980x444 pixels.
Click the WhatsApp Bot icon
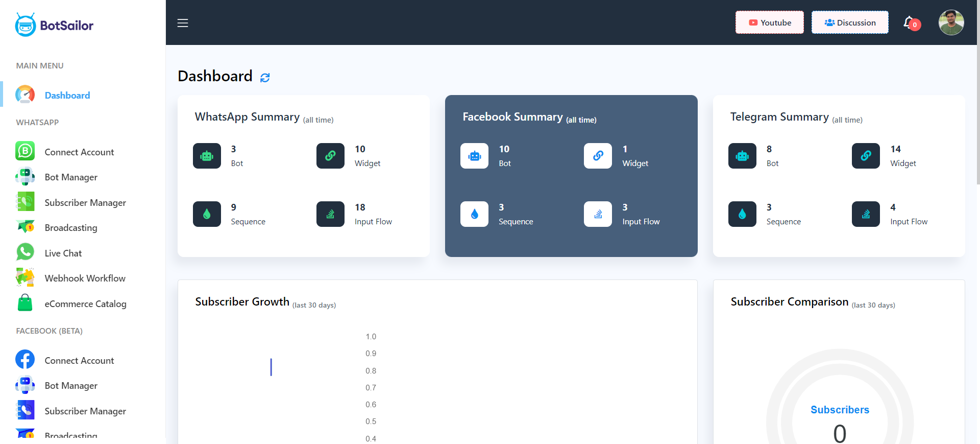[x=207, y=156]
